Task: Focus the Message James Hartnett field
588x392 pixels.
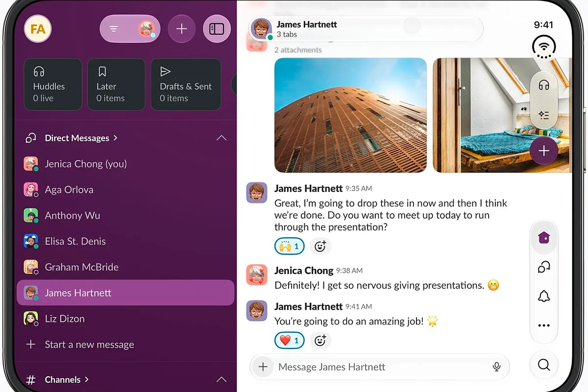Action: 380,367
